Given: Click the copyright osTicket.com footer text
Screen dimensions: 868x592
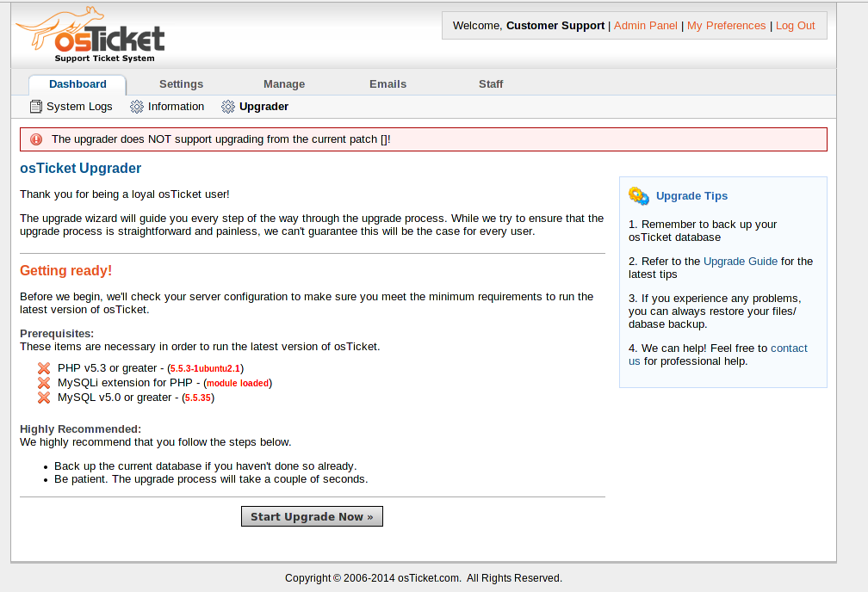Looking at the screenshot, I should click(x=424, y=578).
